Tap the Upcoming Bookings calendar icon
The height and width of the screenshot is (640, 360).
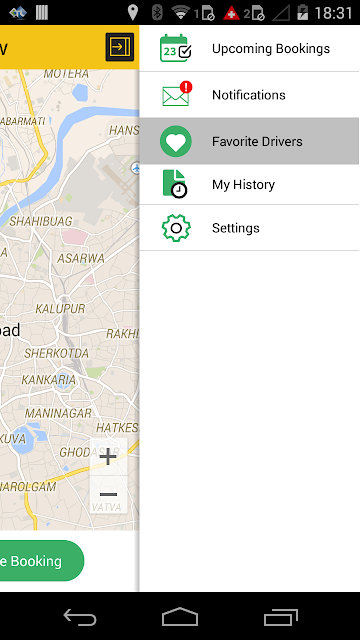pos(176,49)
